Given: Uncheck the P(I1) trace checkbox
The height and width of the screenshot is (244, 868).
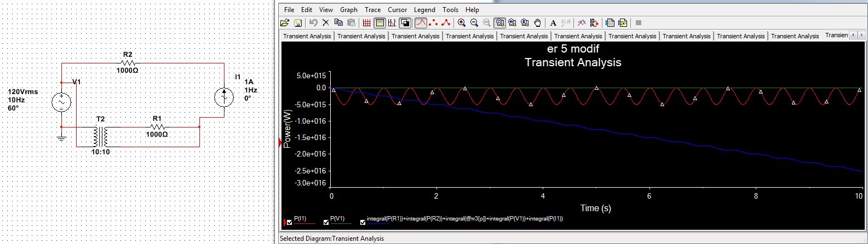Looking at the screenshot, I should point(290,223).
